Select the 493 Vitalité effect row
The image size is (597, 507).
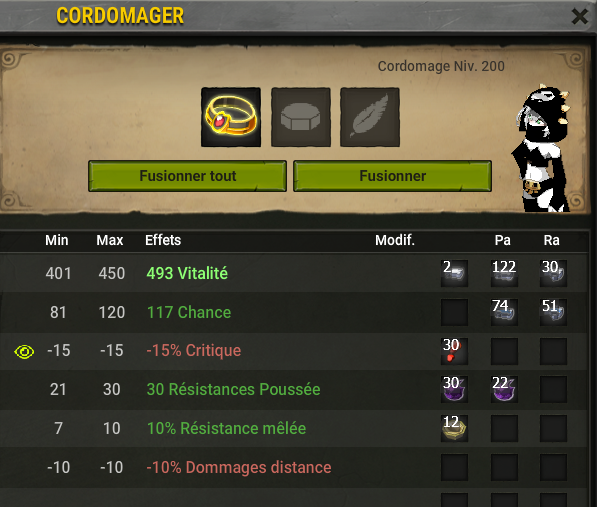click(x=293, y=273)
